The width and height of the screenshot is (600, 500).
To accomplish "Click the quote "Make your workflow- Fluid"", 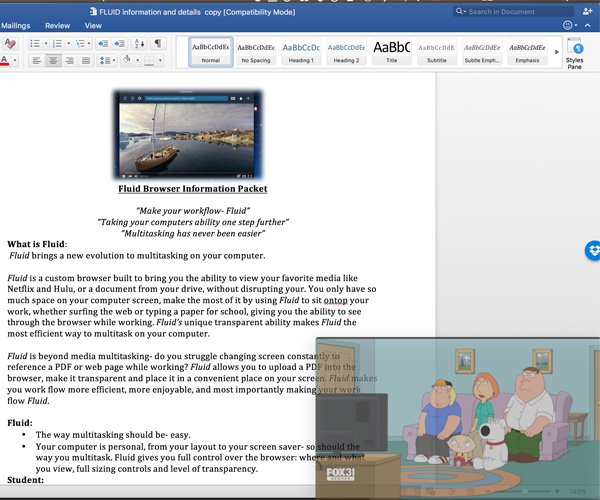I will pos(193,211).
